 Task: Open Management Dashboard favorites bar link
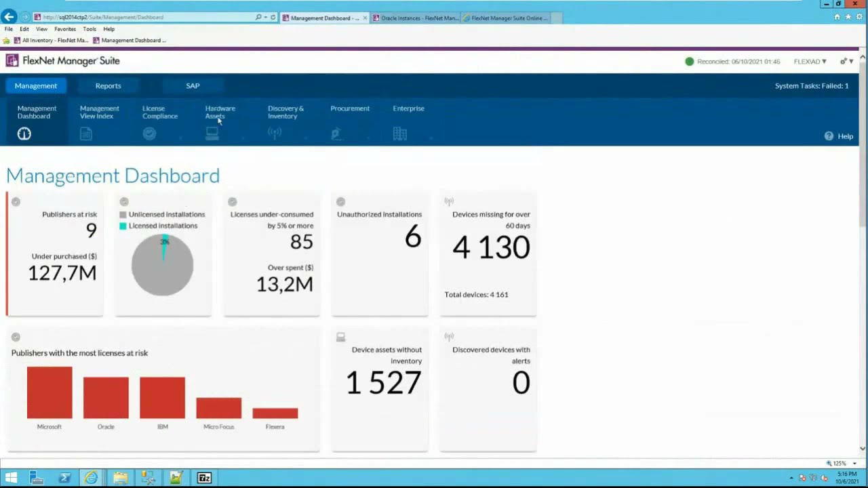tap(130, 41)
